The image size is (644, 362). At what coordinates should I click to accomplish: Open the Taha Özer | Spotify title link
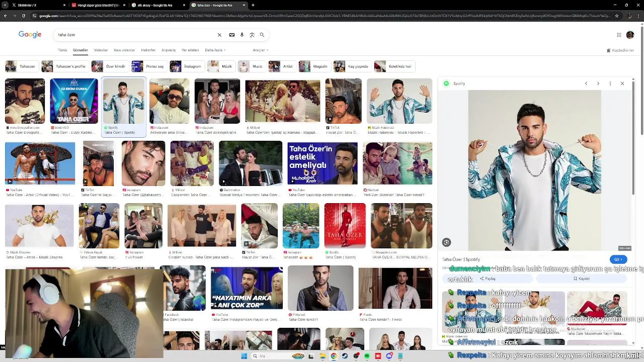coord(461,259)
